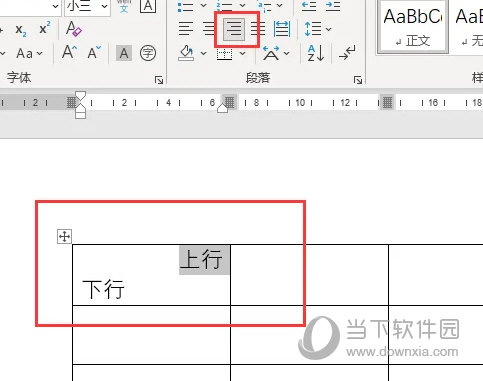Viewport: 483px width, 381px height.
Task: Apply superscript formatting
Action: click(x=45, y=28)
